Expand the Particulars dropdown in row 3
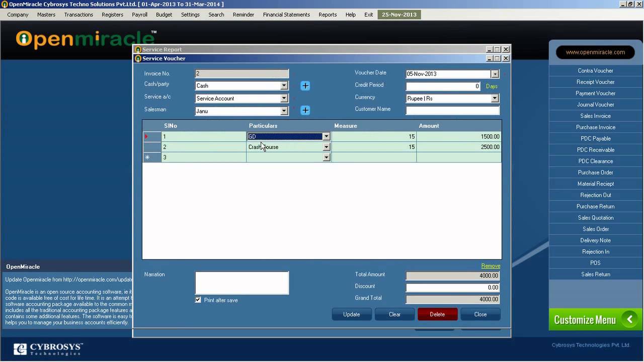Image resolution: width=644 pixels, height=362 pixels. (x=327, y=158)
